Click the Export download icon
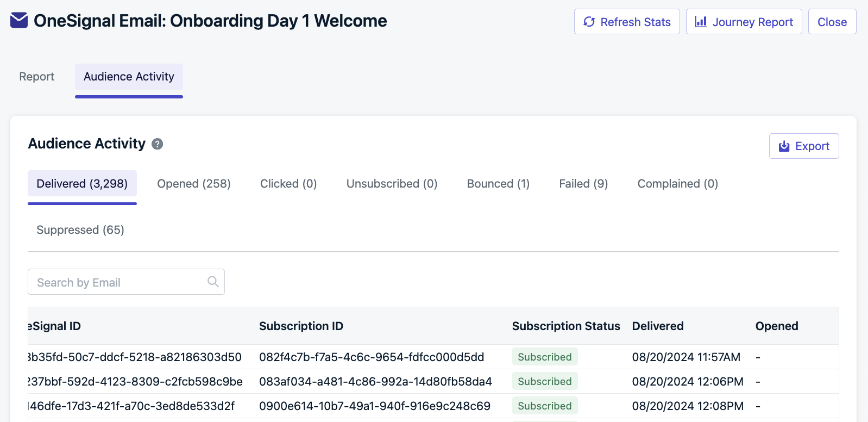The width and height of the screenshot is (868, 422). pos(784,146)
